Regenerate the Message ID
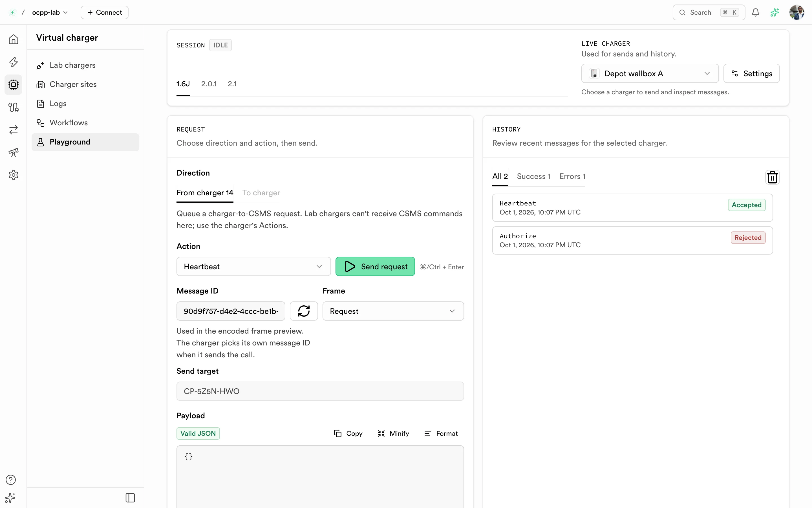Screen dimensions: 812x508 pos(304,311)
